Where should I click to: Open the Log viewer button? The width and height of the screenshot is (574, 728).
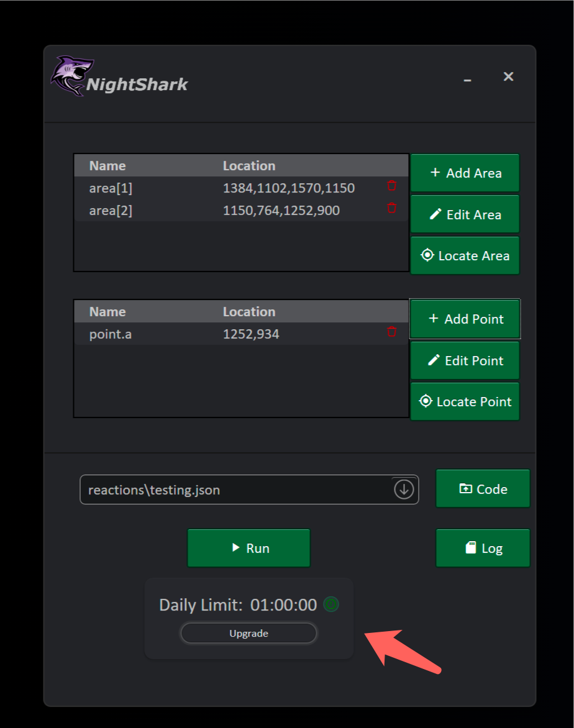tap(483, 548)
